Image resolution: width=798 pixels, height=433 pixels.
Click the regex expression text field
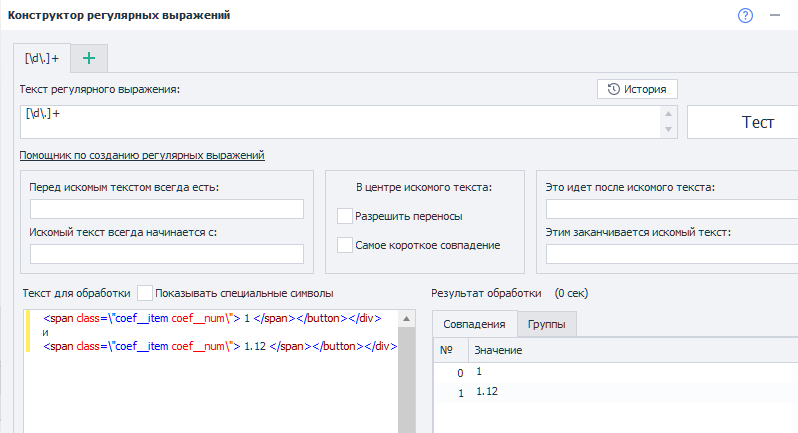340,122
